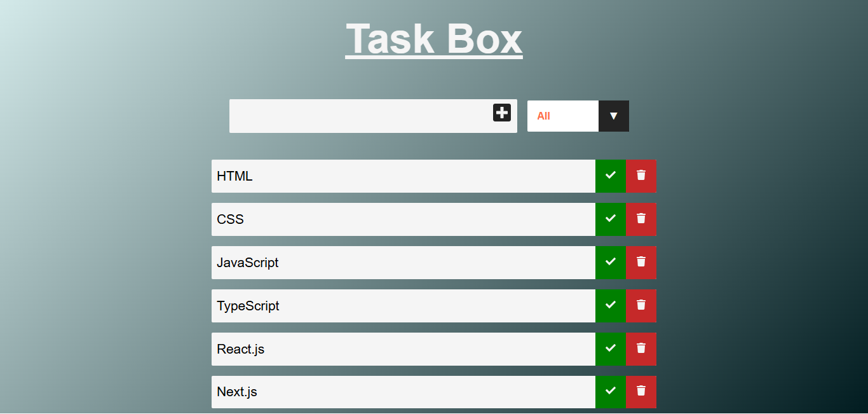The image size is (868, 414).
Task: Delete the HTML task via trash icon
Action: tap(641, 176)
